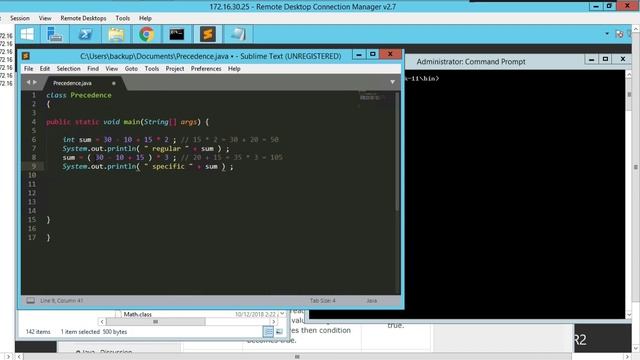
Task: Toggle Sublime side bar status icon
Action: 31,301
